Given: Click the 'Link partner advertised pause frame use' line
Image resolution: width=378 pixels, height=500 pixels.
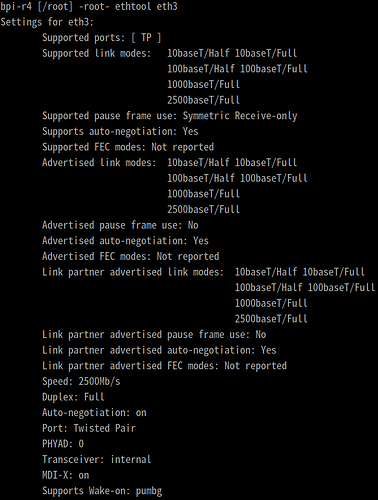Looking at the screenshot, I should tap(154, 334).
